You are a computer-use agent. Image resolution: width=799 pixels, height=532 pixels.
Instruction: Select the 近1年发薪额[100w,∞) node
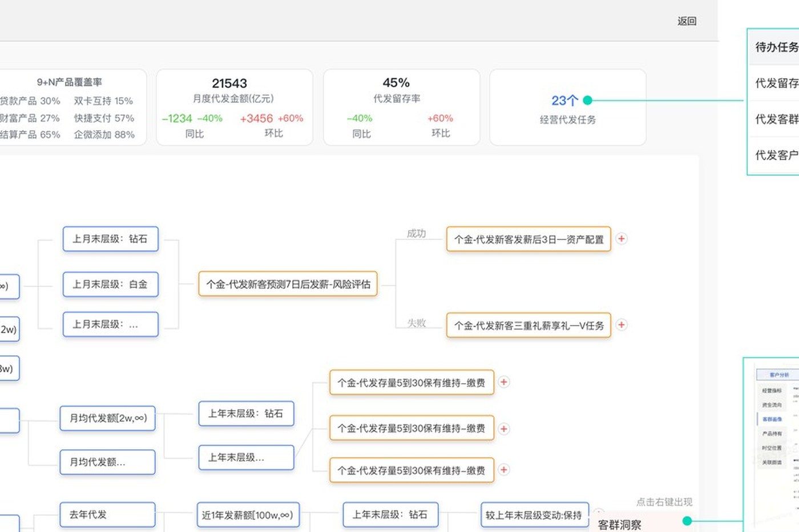248,515
